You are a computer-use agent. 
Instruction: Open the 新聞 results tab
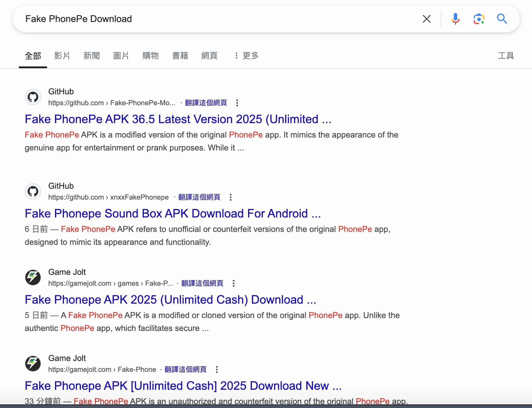[92, 56]
